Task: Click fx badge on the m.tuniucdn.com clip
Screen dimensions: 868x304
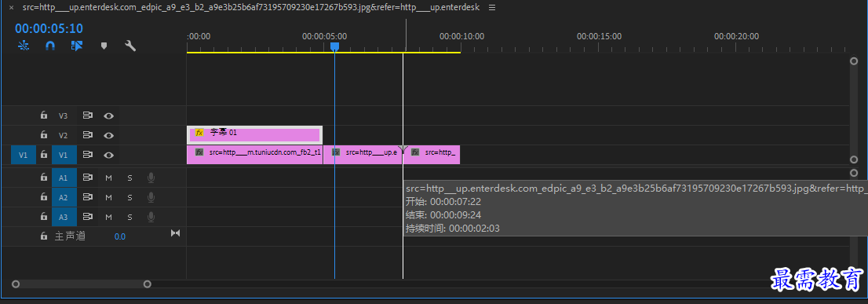Action: [199, 152]
